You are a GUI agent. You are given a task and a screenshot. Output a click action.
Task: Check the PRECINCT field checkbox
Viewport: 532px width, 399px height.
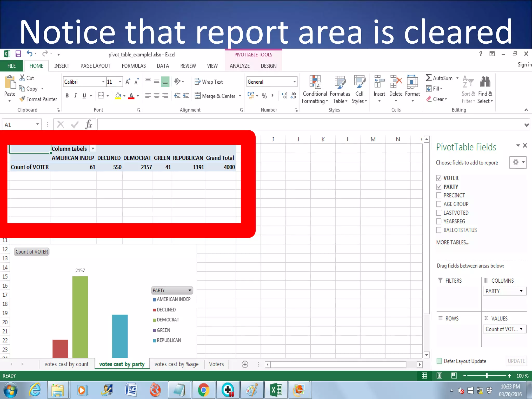tap(439, 195)
